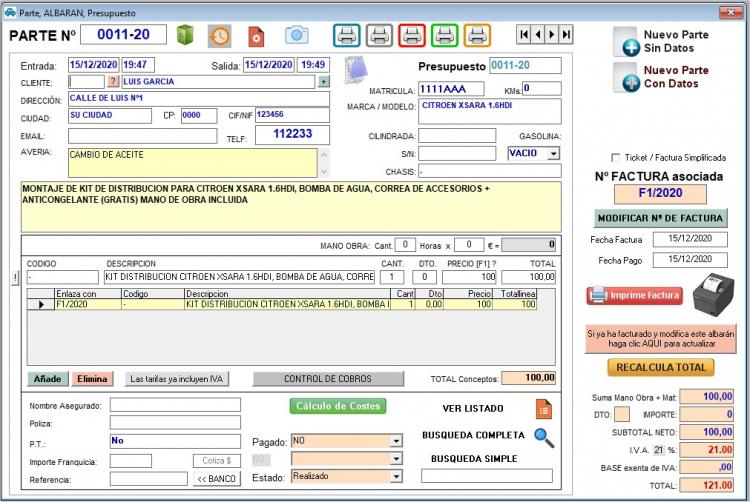Click the green box icon beside part number
Screen dimensions: 750x502
point(185,35)
